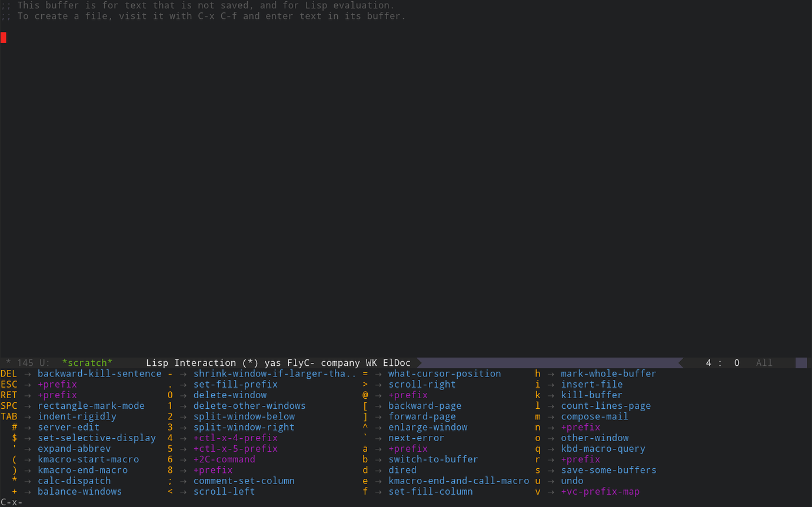
Task: Choose the switch-to-buffer command entry
Action: pyautogui.click(x=433, y=459)
